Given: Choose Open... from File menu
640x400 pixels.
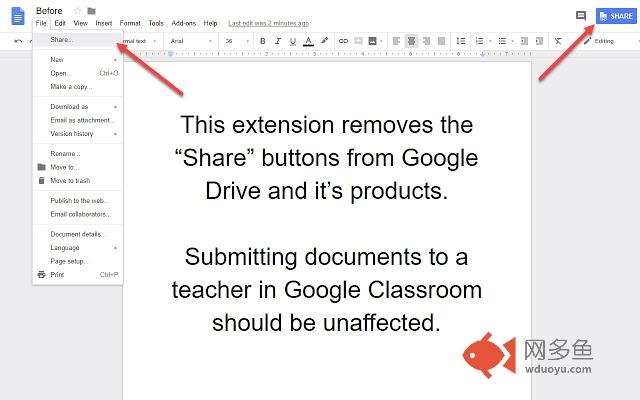Looking at the screenshot, I should 78,73.
